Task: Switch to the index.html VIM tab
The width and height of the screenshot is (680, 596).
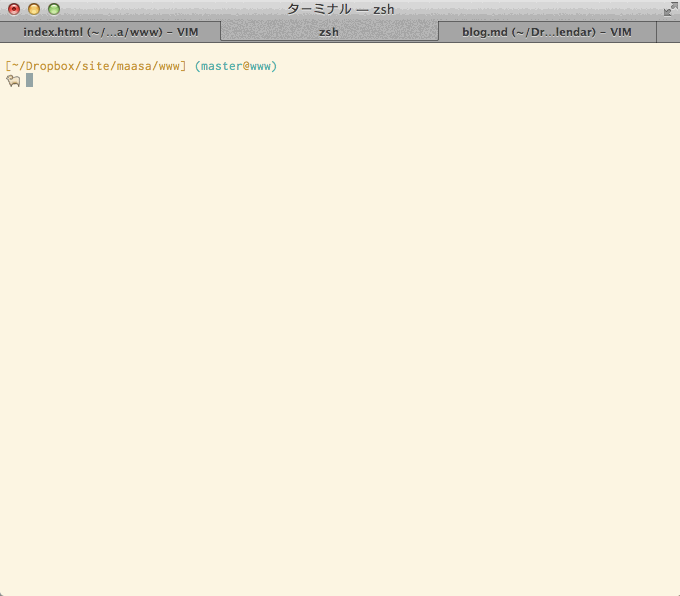Action: pyautogui.click(x=111, y=32)
